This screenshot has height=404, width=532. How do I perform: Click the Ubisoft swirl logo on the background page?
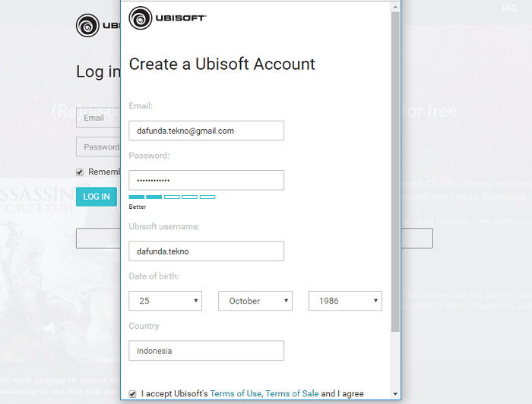point(88,26)
